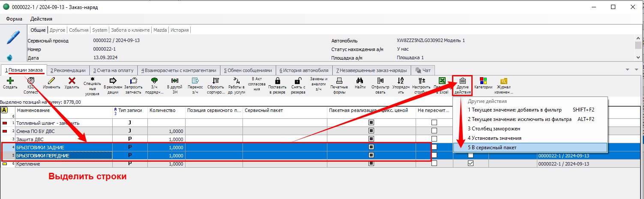The width and height of the screenshot is (644, 199).
Task: Expand the tab overflow arrow beside Чат
Action: coord(628,70)
